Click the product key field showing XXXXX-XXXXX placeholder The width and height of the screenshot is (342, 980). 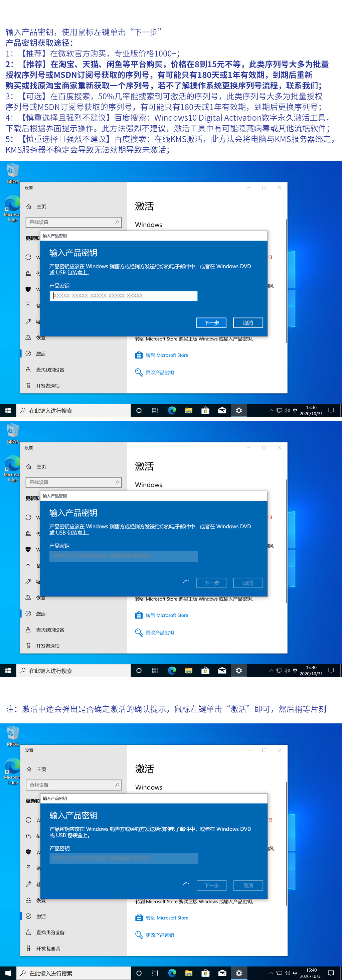pos(124,296)
